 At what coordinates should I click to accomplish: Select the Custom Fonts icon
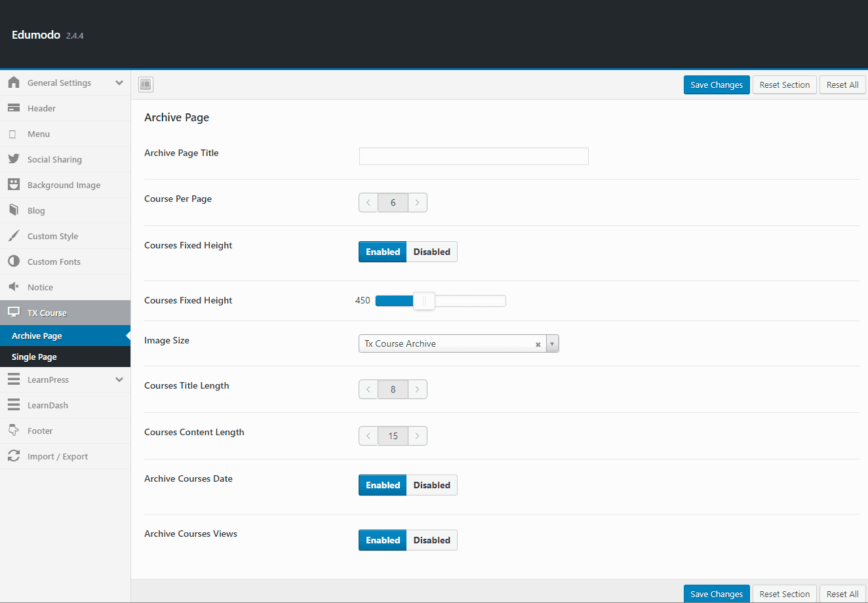[14, 262]
